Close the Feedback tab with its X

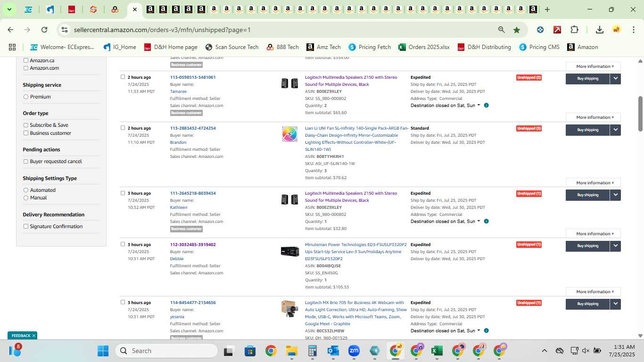point(34,336)
